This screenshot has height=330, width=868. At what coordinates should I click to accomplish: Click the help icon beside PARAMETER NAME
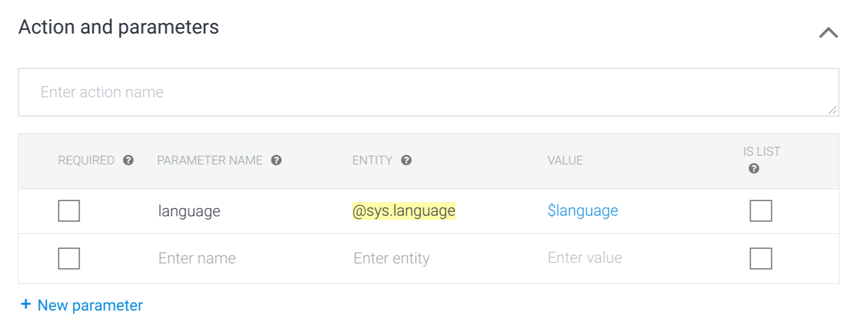276,160
